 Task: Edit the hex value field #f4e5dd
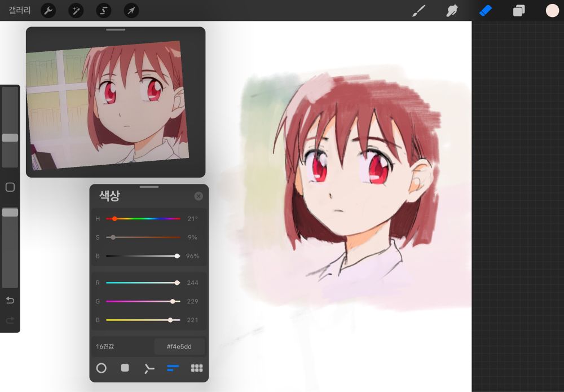pyautogui.click(x=178, y=346)
